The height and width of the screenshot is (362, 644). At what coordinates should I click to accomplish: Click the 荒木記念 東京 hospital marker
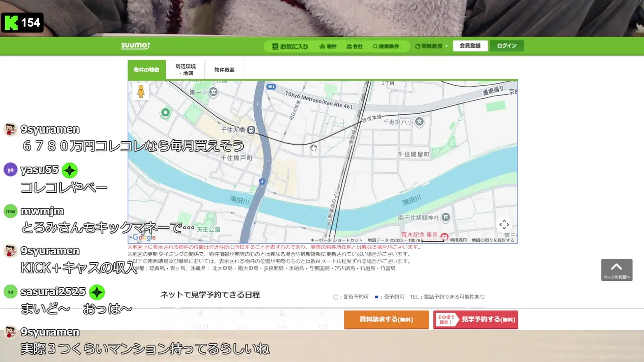tap(444, 236)
